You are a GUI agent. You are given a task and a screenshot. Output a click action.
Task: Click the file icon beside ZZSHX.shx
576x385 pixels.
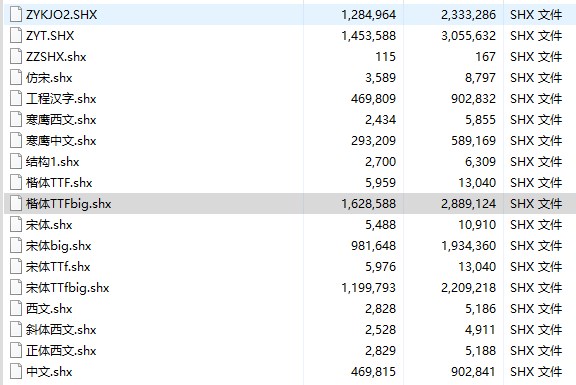[16, 57]
